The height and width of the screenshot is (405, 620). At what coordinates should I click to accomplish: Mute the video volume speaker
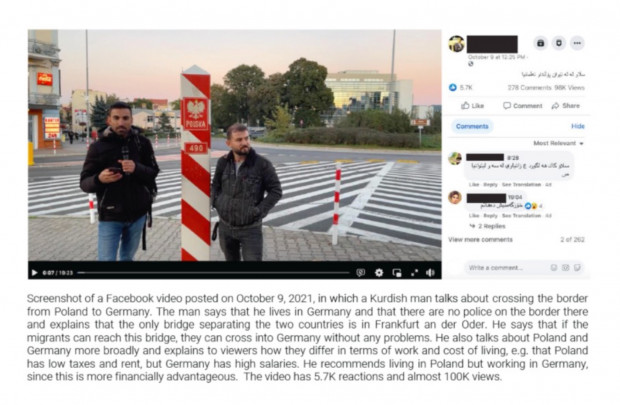point(431,273)
